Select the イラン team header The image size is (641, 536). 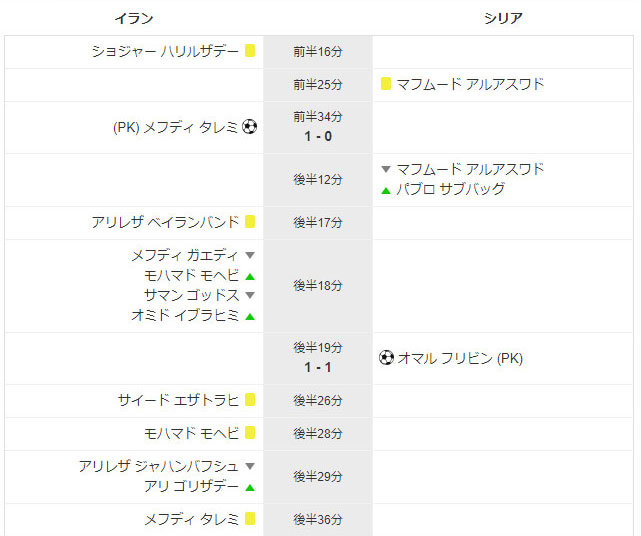click(134, 18)
